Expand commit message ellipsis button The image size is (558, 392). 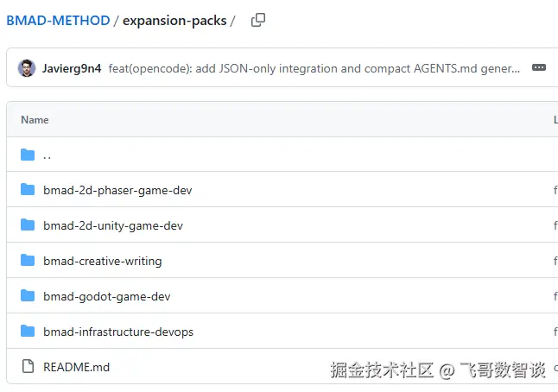(x=539, y=68)
